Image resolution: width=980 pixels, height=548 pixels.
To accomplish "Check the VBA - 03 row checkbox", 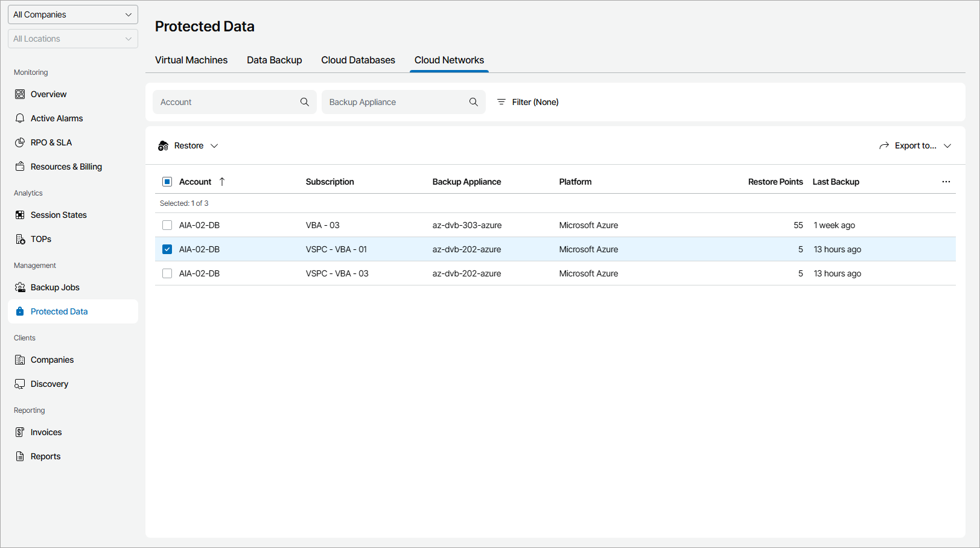I will click(167, 225).
